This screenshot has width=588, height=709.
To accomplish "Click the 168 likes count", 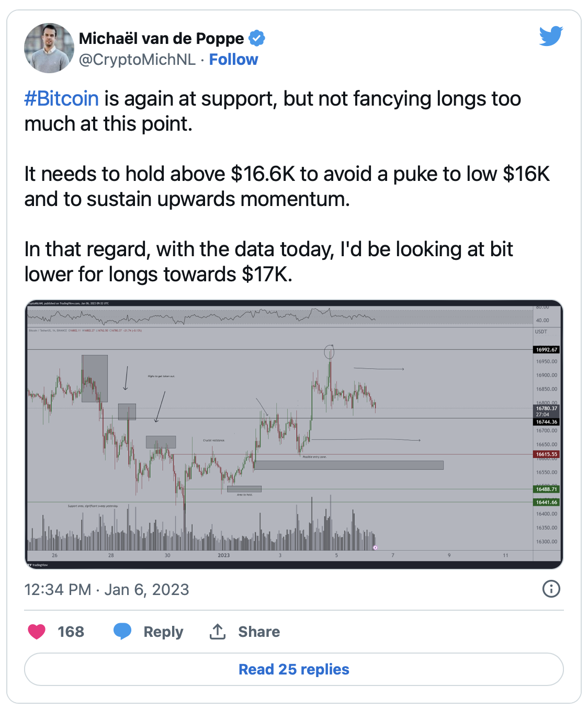I will click(71, 632).
